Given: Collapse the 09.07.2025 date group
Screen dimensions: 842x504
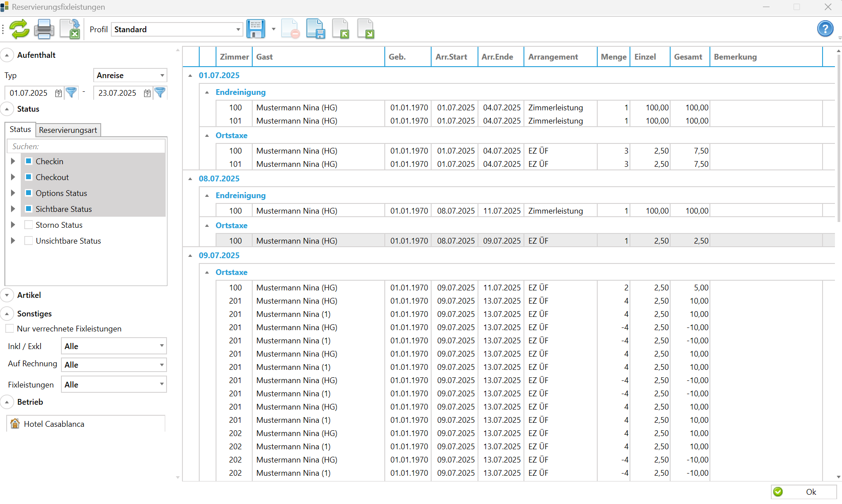Looking at the screenshot, I should coord(190,256).
